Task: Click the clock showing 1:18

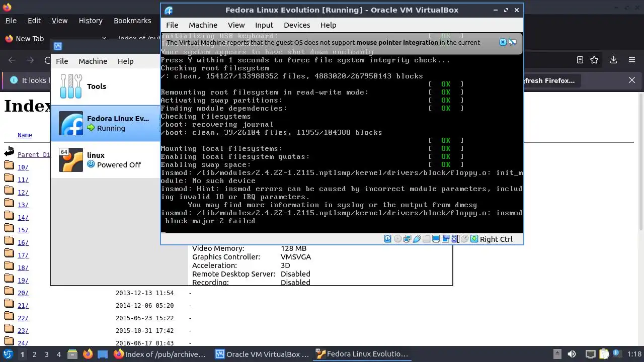Action: [634, 354]
